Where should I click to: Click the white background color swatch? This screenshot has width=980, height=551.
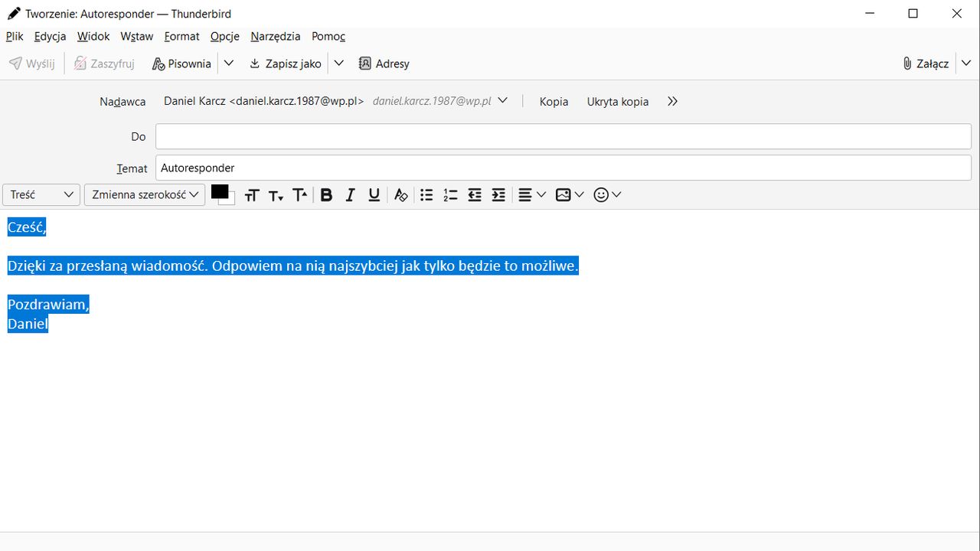(231, 201)
